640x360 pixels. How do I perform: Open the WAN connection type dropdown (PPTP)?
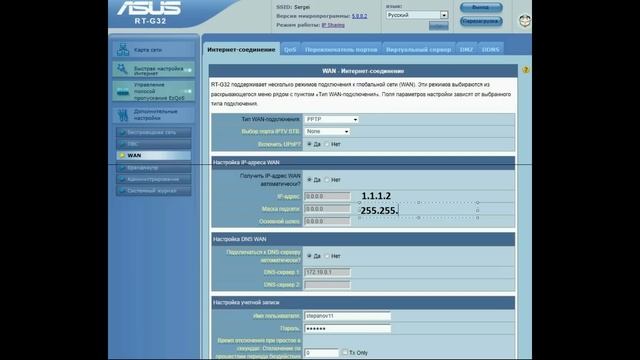(331, 119)
